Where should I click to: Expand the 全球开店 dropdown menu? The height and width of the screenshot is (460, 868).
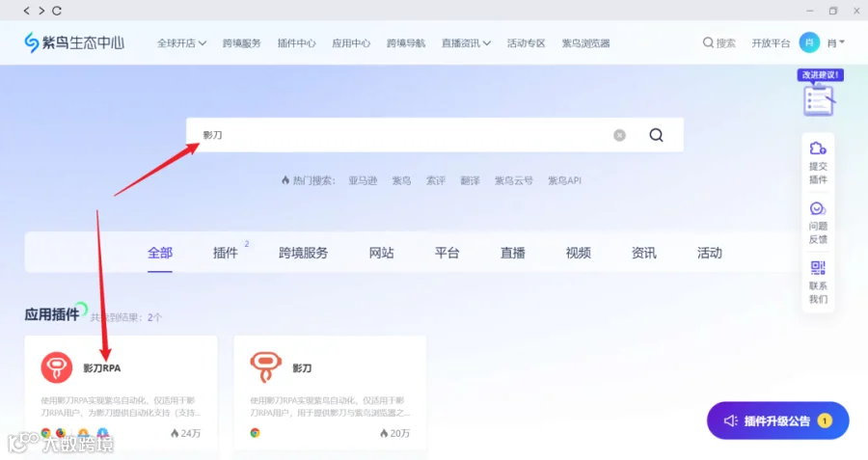pos(181,43)
